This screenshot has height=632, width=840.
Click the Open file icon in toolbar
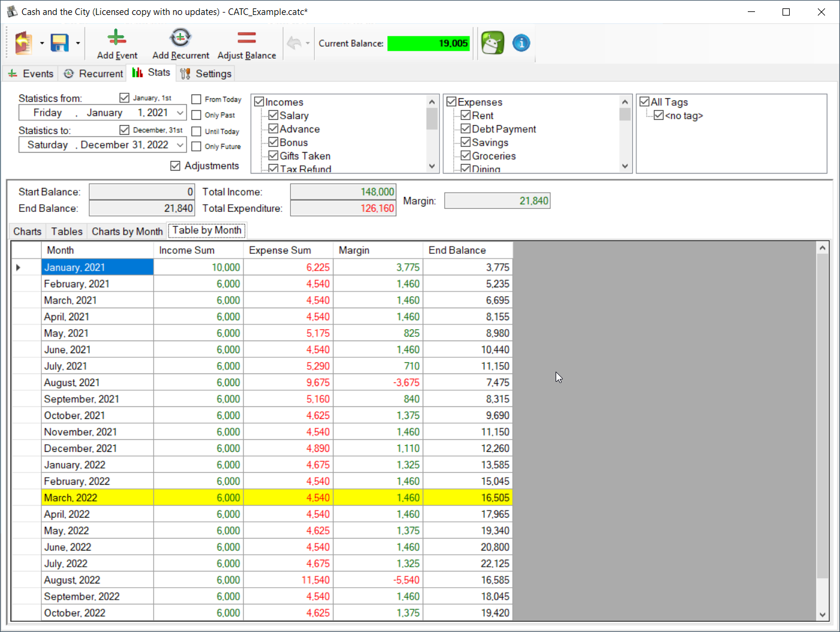pos(23,43)
